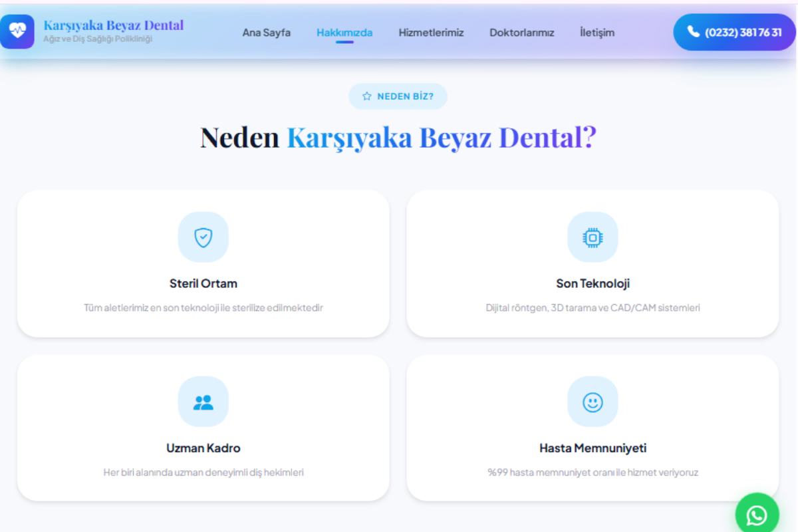
Task: Click the phone icon inside call button
Action: click(692, 31)
